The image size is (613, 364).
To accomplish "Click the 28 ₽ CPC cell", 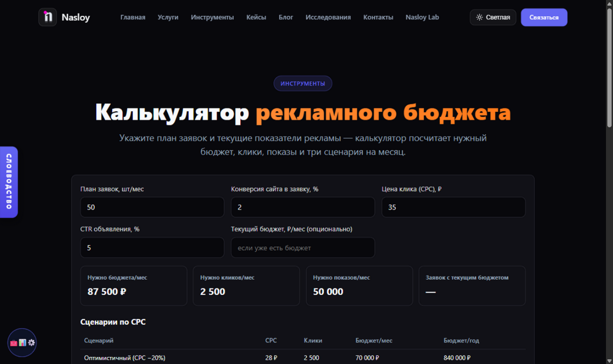I will pyautogui.click(x=271, y=358).
